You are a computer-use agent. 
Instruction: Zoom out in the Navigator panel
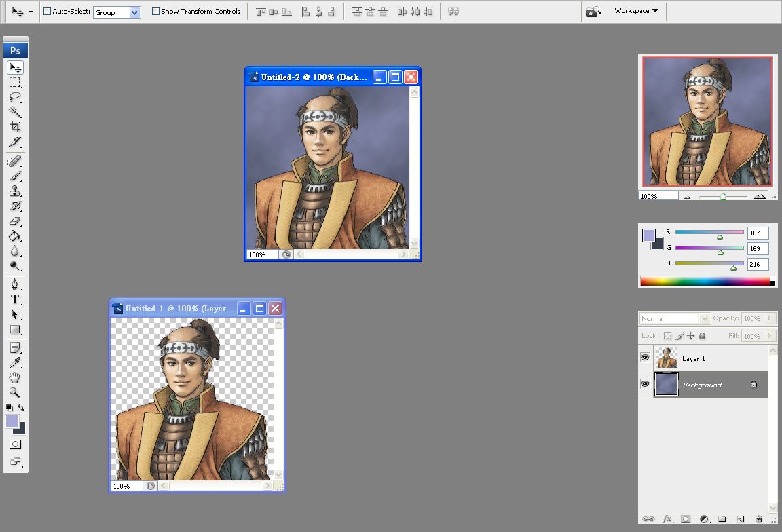click(x=687, y=197)
